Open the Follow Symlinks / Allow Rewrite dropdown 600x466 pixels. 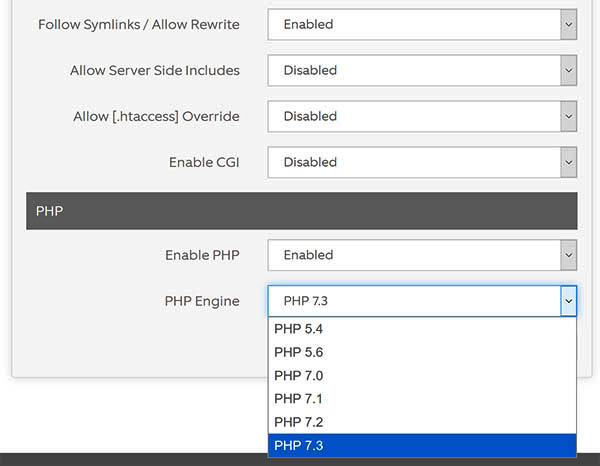pyautogui.click(x=422, y=24)
